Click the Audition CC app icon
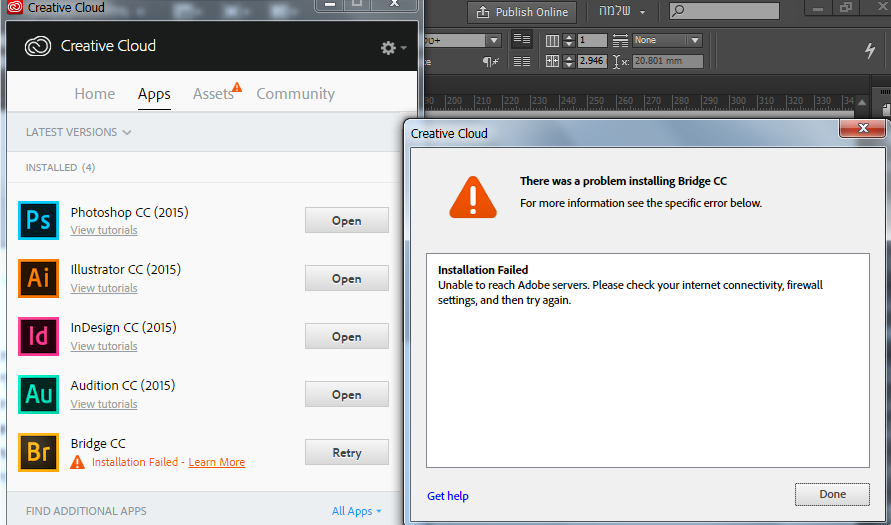The image size is (891, 525). [x=39, y=394]
